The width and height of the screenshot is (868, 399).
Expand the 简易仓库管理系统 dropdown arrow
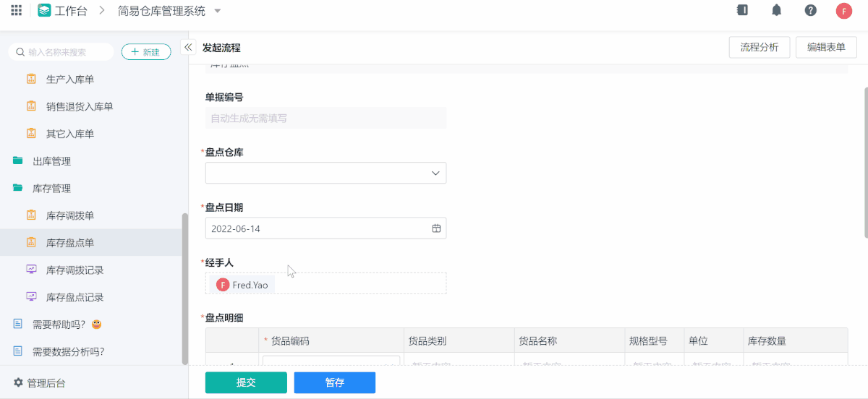coord(218,11)
